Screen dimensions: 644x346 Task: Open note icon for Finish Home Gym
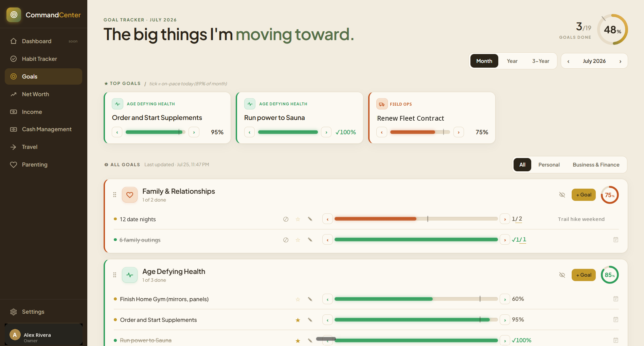[616, 299]
